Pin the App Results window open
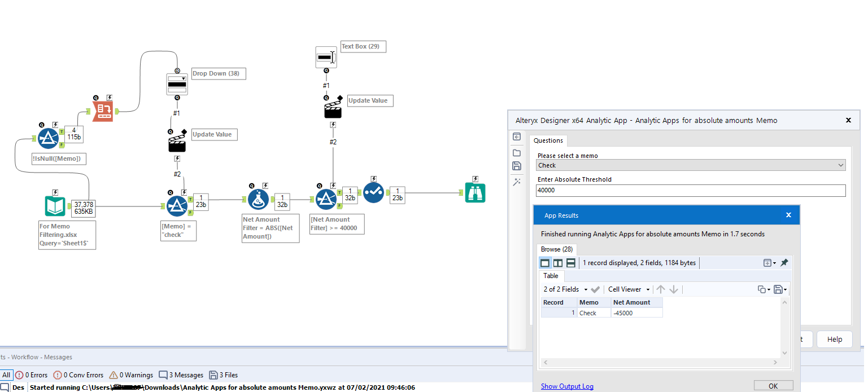This screenshot has height=392, width=868. (x=783, y=262)
